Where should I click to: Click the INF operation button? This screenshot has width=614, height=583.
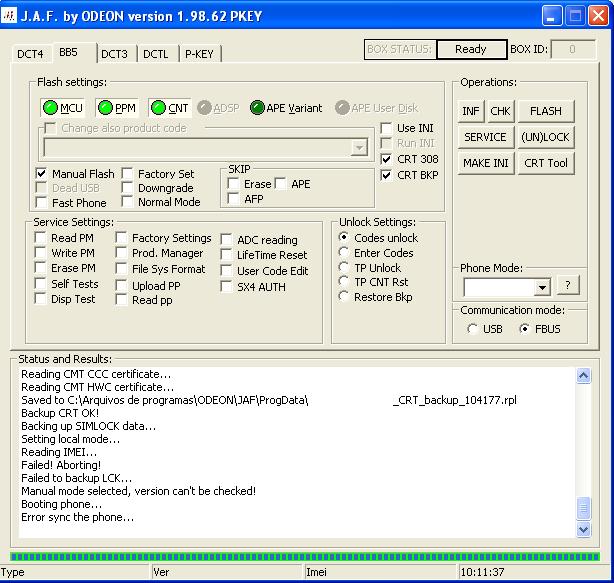471,111
